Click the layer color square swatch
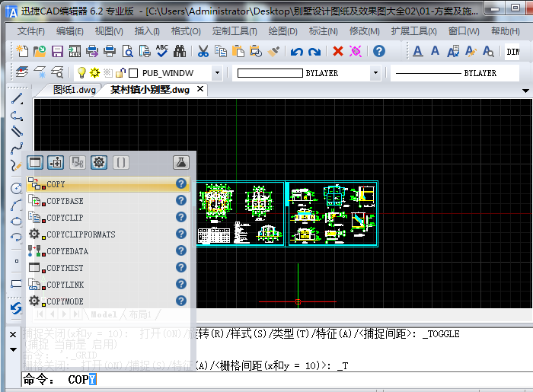 pos(133,73)
